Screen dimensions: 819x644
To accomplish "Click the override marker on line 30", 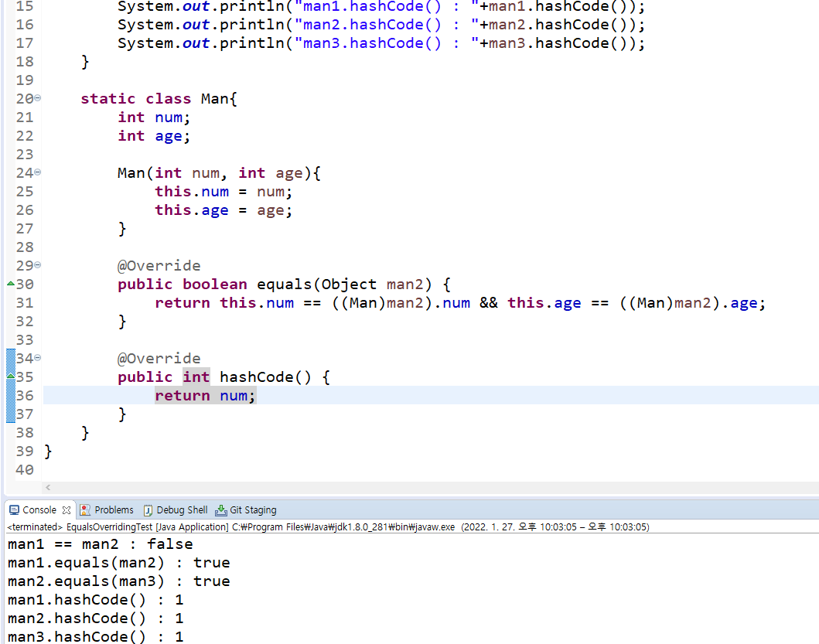I will tap(11, 283).
